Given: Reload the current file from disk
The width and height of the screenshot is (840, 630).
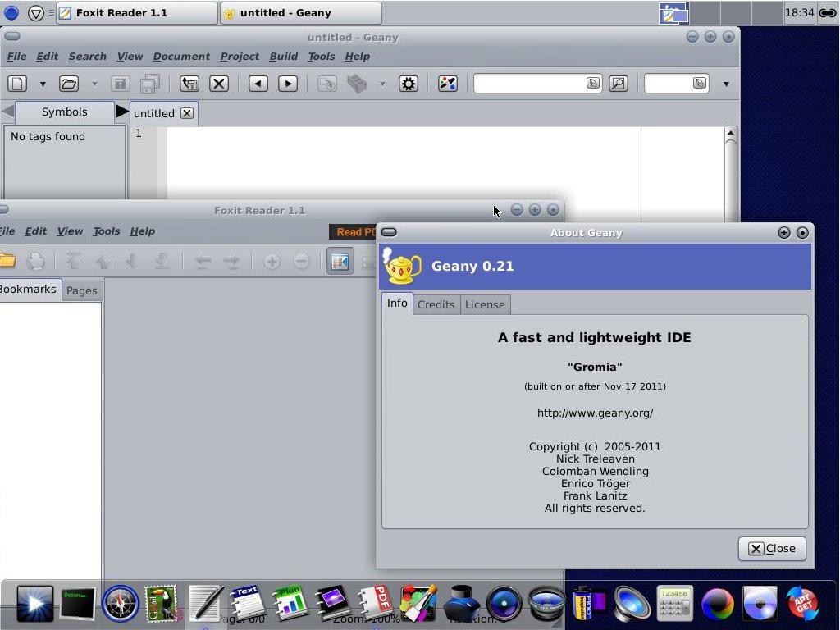Looking at the screenshot, I should [189, 84].
